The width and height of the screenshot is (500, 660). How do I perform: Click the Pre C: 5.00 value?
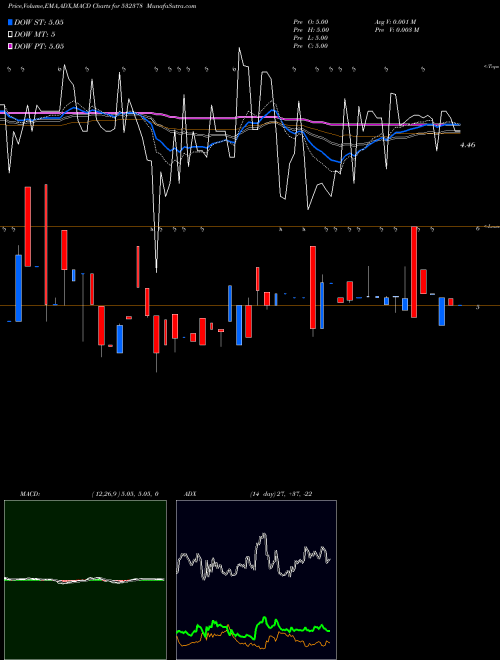click(x=311, y=46)
